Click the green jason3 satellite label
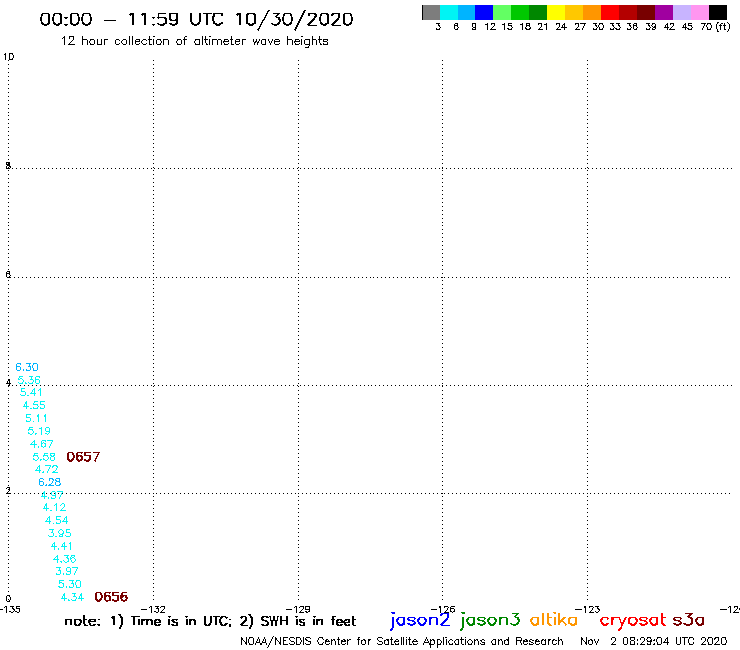The image size is (740, 650). point(490,620)
